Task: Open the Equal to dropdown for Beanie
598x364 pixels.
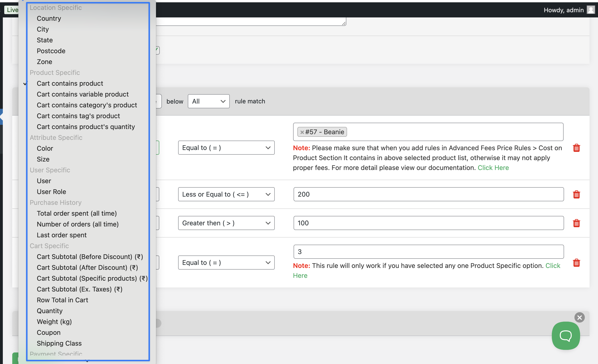Action: [226, 148]
